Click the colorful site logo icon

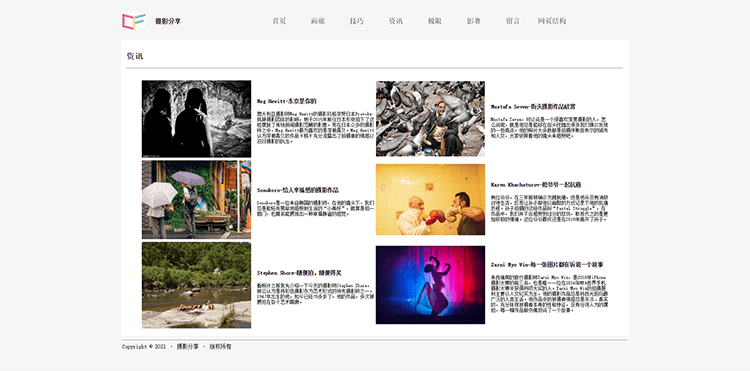[x=133, y=21]
